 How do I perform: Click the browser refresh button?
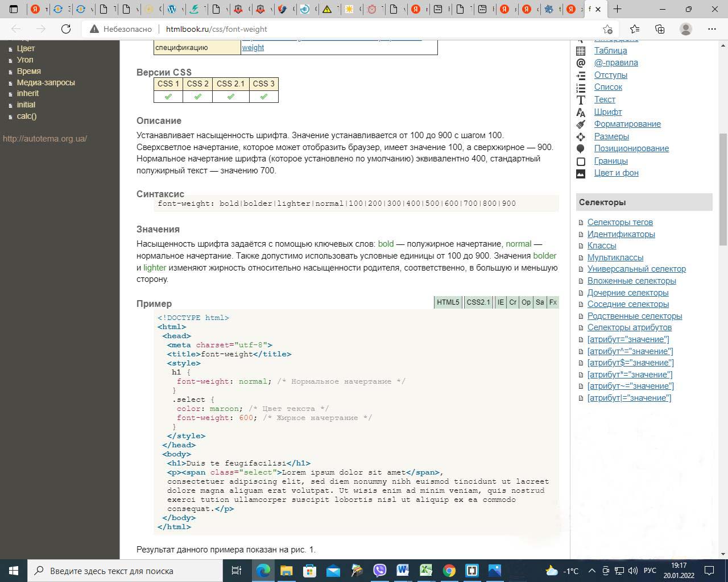coord(66,29)
